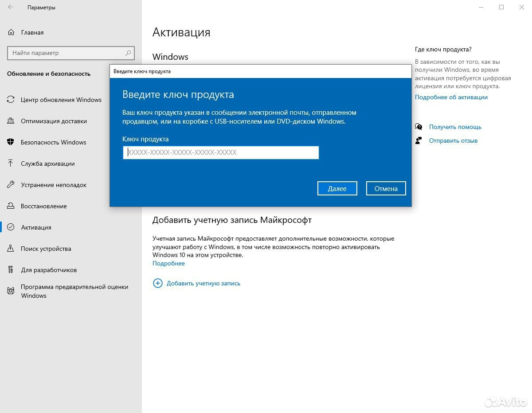The image size is (532, 413).
Task: Open Центр обновления Windows section
Action: 61,100
